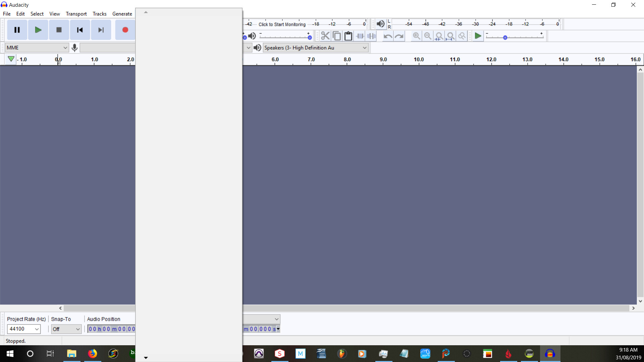
Task: Undo the last action
Action: [388, 36]
